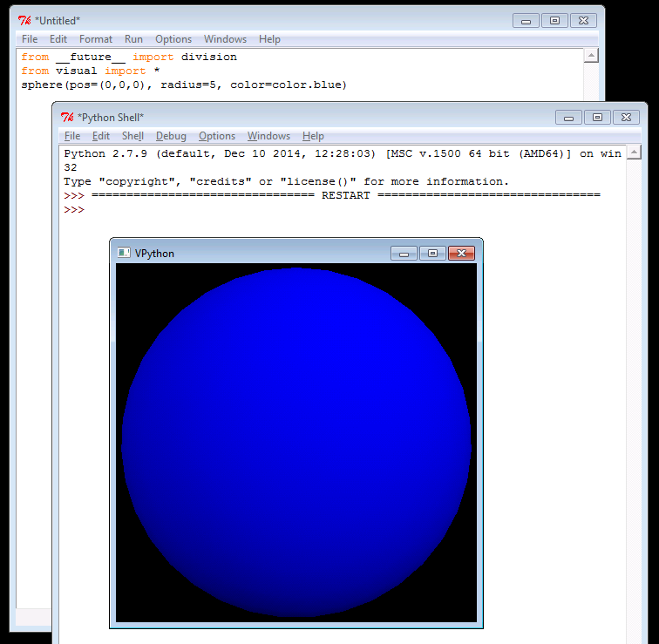Click the blue sphere in VPython window
Viewport: 659px width, 644px height.
coord(296,443)
